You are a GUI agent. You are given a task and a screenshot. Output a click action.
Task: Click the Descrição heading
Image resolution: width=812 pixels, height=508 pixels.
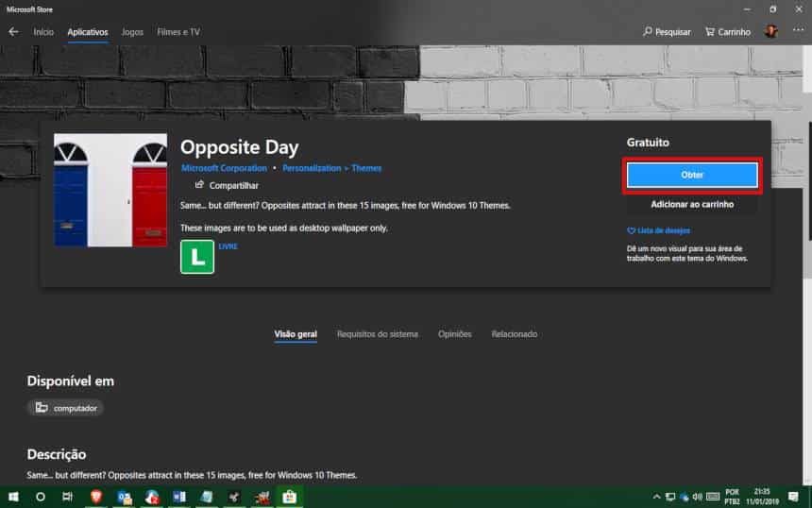[x=57, y=454]
